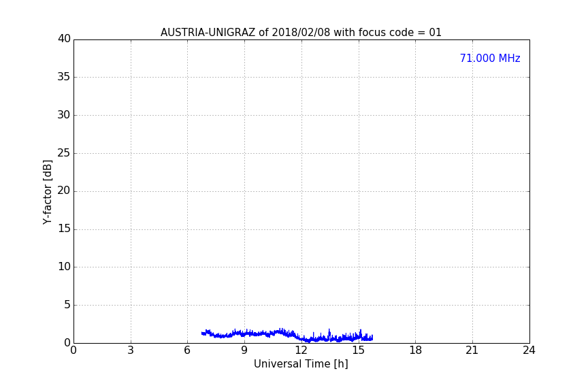588x392 pixels.
Task: Click the 25 tick on the y-axis
Action: pyautogui.click(x=64, y=152)
